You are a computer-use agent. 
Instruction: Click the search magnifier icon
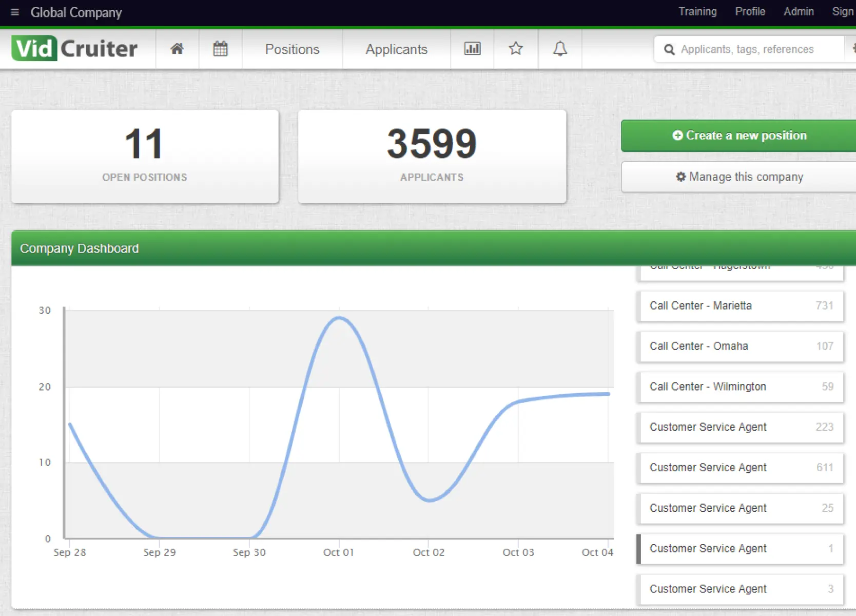click(669, 49)
